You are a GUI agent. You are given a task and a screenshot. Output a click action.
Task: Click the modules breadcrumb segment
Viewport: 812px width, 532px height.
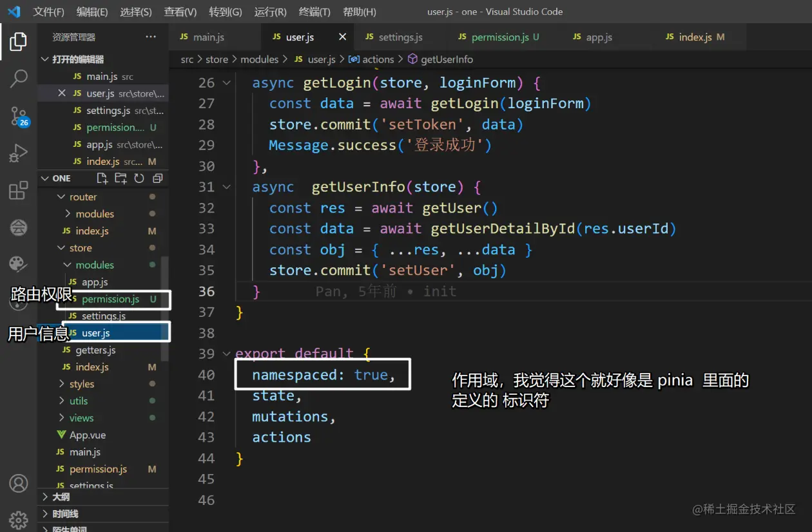pyautogui.click(x=260, y=59)
